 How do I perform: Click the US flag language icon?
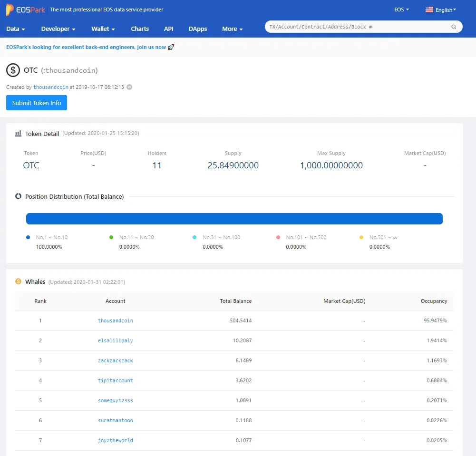pos(429,10)
